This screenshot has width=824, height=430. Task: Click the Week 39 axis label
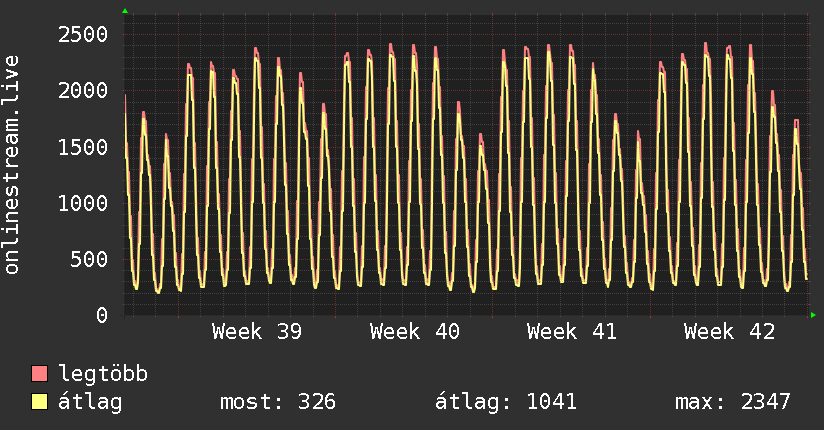(x=257, y=332)
